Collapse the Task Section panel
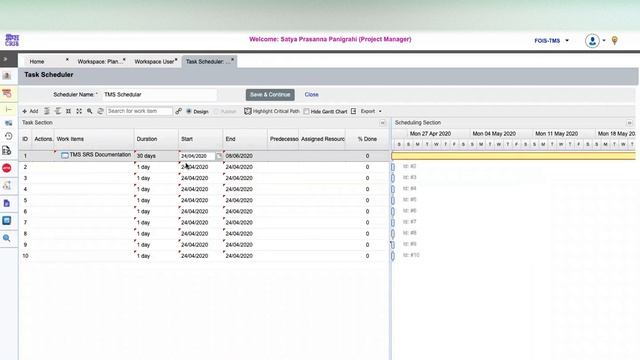The width and height of the screenshot is (640, 360). pyautogui.click(x=382, y=123)
